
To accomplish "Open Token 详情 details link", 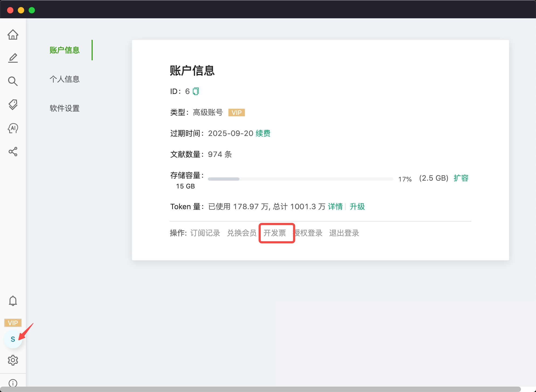I will point(335,206).
